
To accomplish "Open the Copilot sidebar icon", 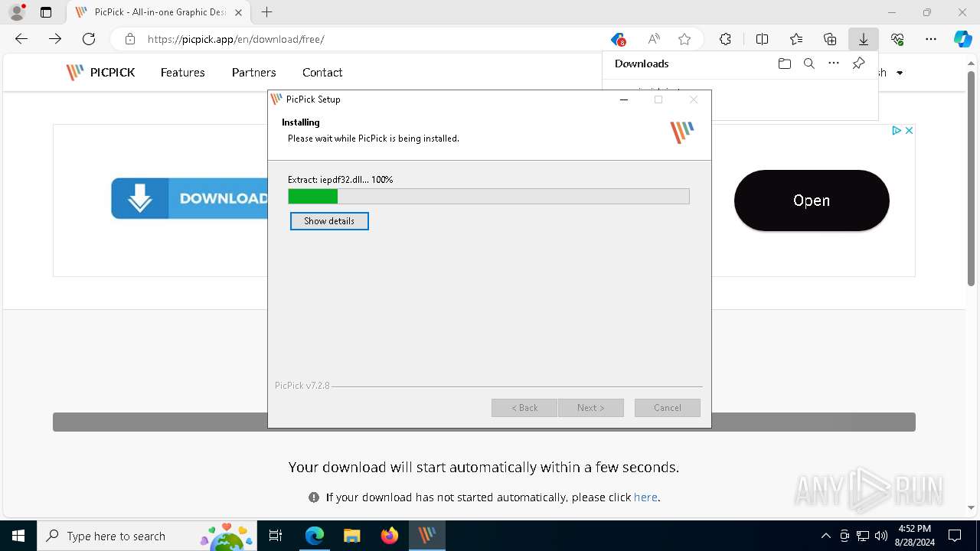I will 962,39.
